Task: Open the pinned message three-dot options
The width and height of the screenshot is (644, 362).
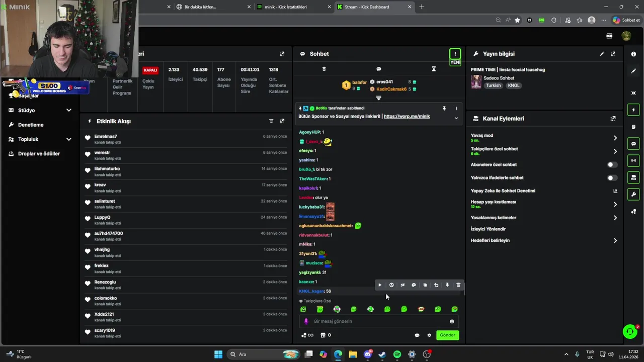Action: [x=456, y=108]
